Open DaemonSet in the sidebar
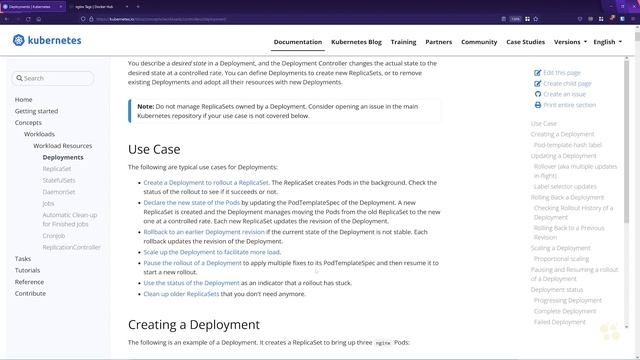This screenshot has width=640, height=360. coord(59,191)
